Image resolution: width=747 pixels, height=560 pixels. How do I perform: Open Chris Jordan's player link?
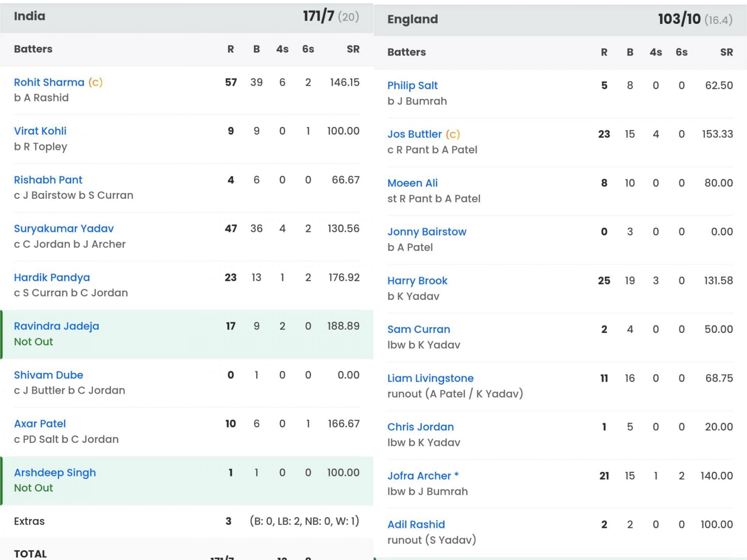tap(421, 427)
